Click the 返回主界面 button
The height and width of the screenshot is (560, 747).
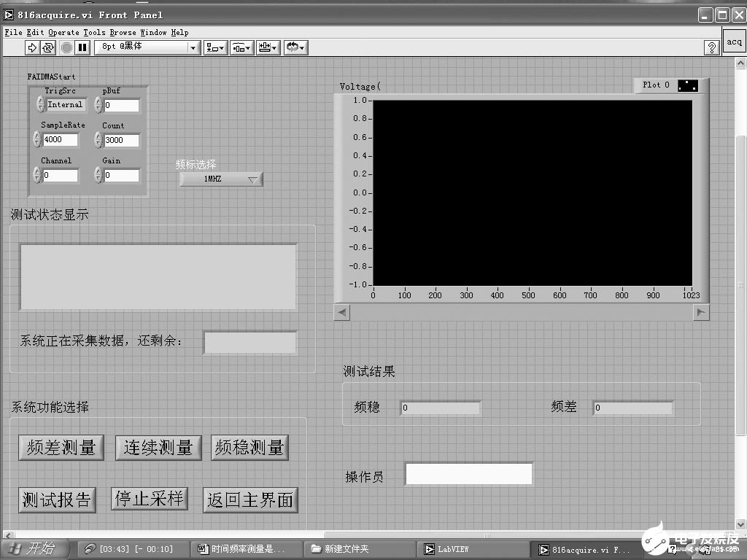coord(251,500)
